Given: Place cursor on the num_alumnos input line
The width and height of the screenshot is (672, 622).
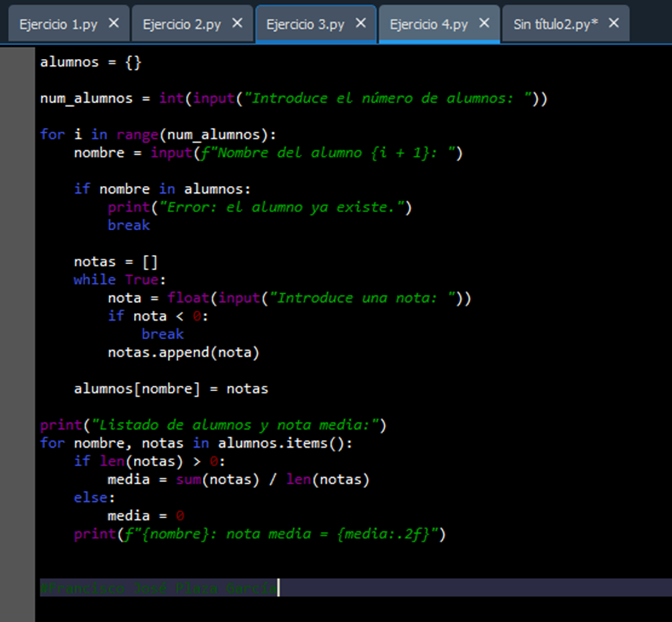Looking at the screenshot, I should point(295,98).
